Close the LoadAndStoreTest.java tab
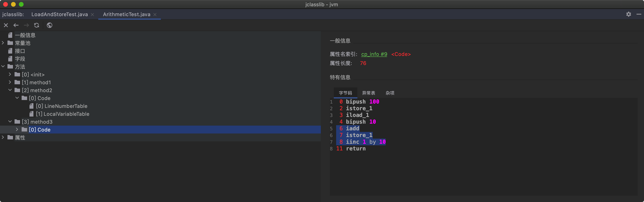This screenshot has height=202, width=644. (x=93, y=15)
